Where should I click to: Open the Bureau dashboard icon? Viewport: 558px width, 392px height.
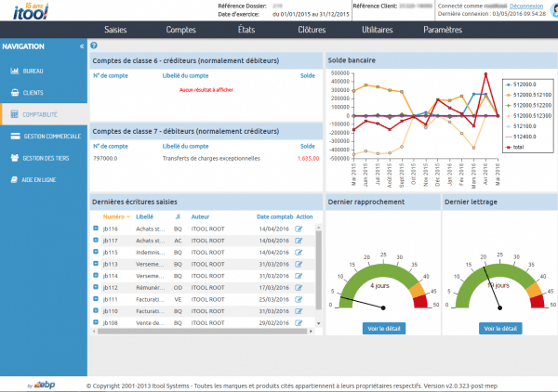tap(15, 71)
